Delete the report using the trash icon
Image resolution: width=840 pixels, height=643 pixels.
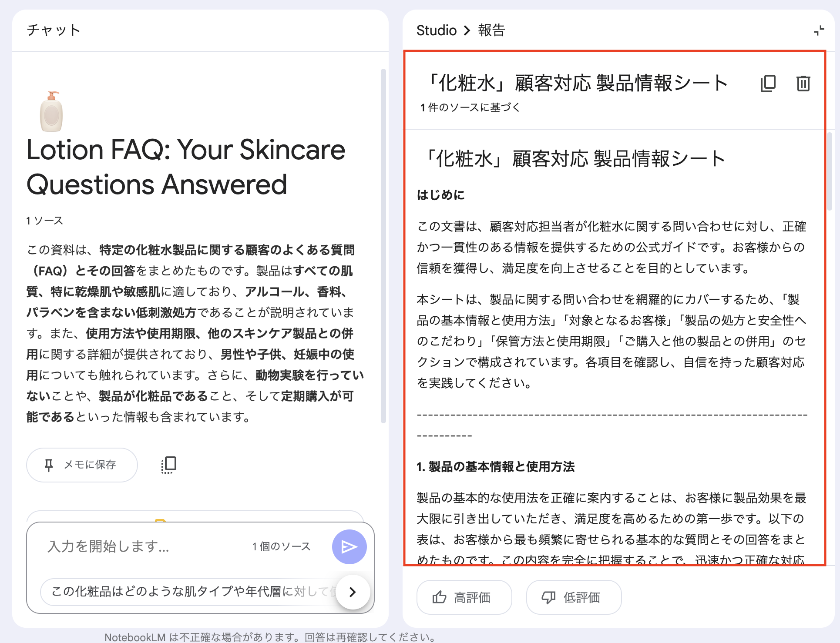pos(803,83)
